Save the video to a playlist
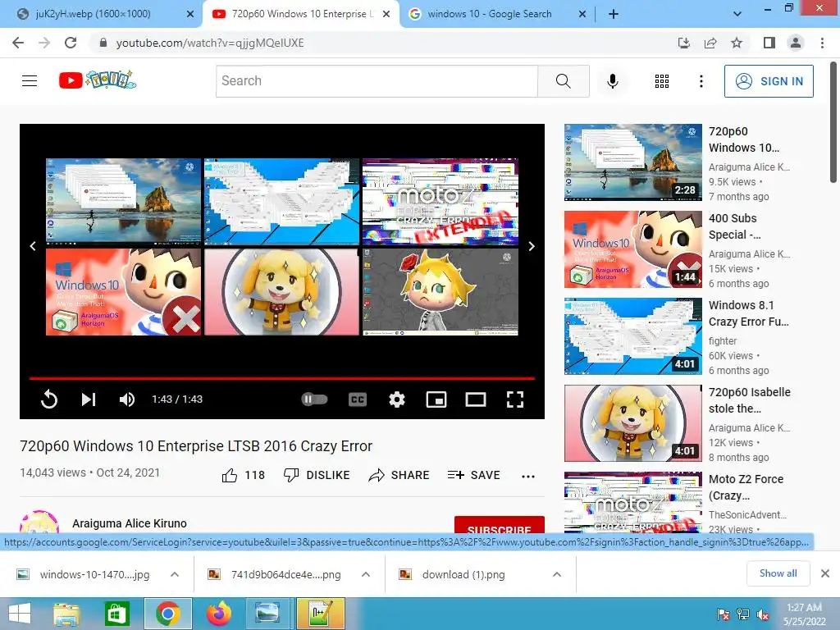840x630 pixels. 473,475
